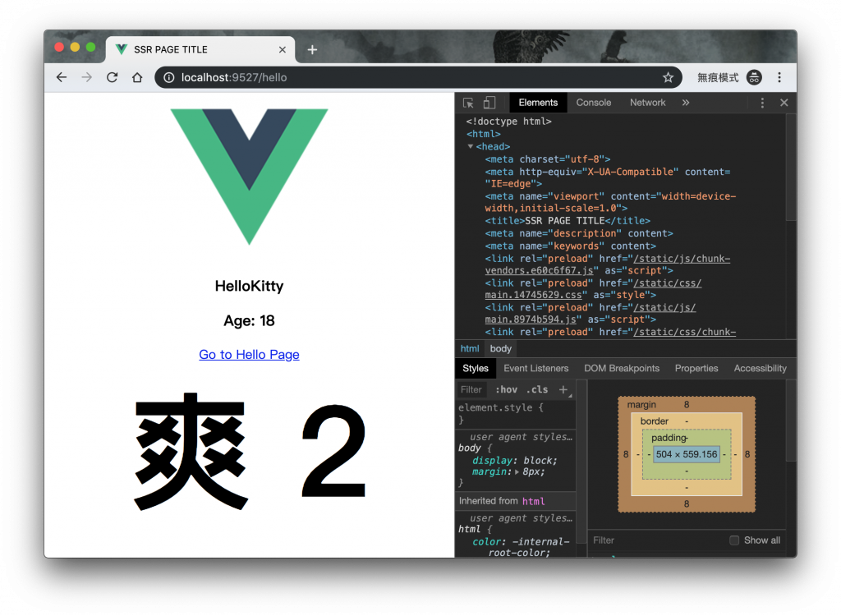Expand the margin shorthand property triangle
Viewport: 841px width, 616px height.
tap(517, 472)
